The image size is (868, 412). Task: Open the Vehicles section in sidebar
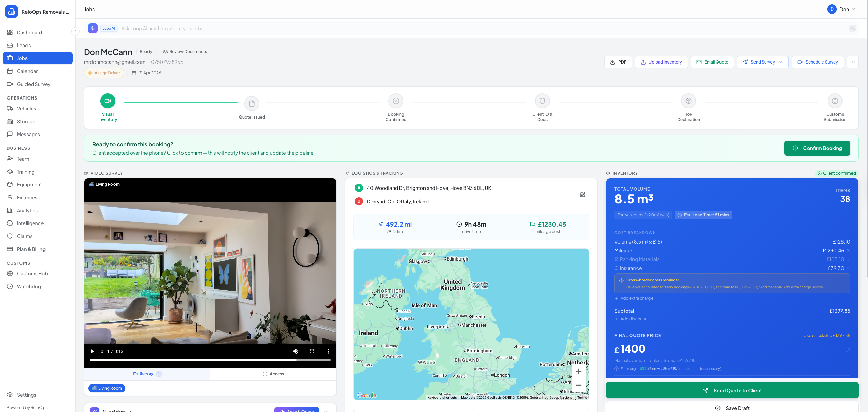26,108
